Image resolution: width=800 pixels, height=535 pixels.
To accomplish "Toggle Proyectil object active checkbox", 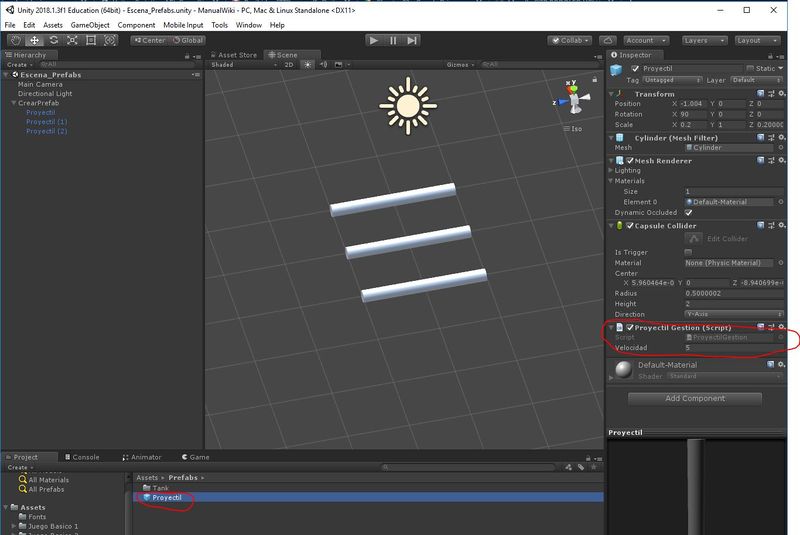I will [635, 68].
